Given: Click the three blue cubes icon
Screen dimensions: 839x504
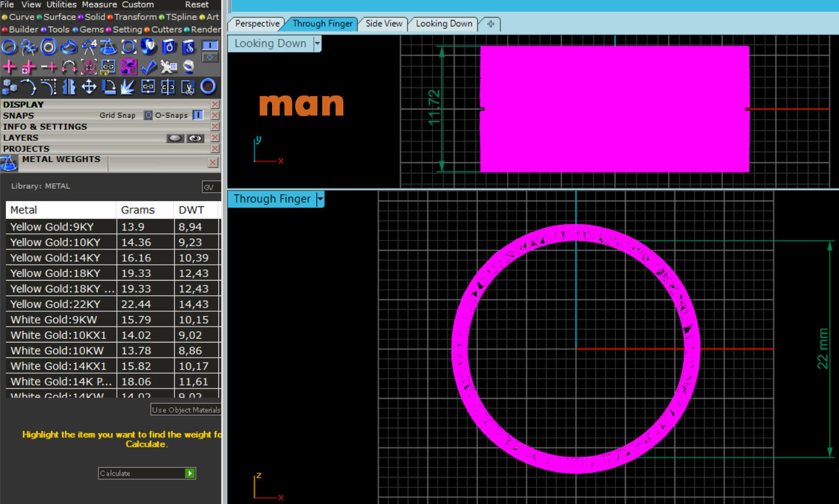Looking at the screenshot, I should click(x=9, y=87).
